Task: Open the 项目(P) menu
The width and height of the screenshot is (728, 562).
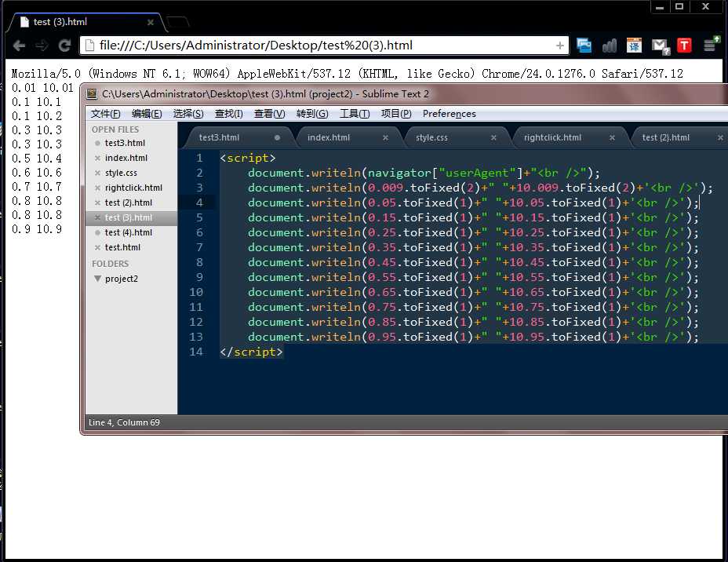Action: click(396, 114)
